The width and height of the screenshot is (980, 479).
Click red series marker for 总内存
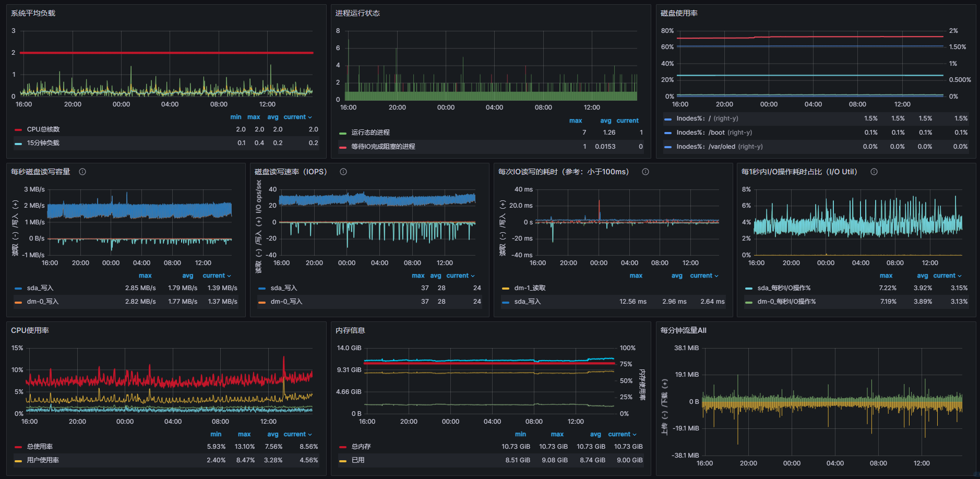click(343, 447)
